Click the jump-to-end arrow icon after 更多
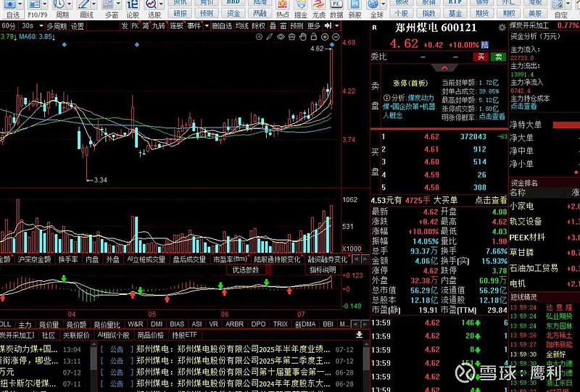 click(x=328, y=26)
